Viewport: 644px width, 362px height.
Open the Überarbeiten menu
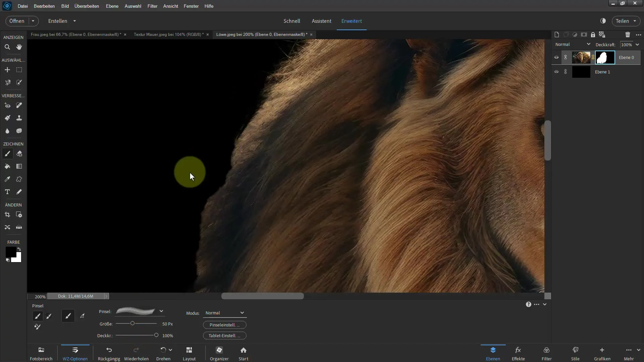tap(87, 6)
